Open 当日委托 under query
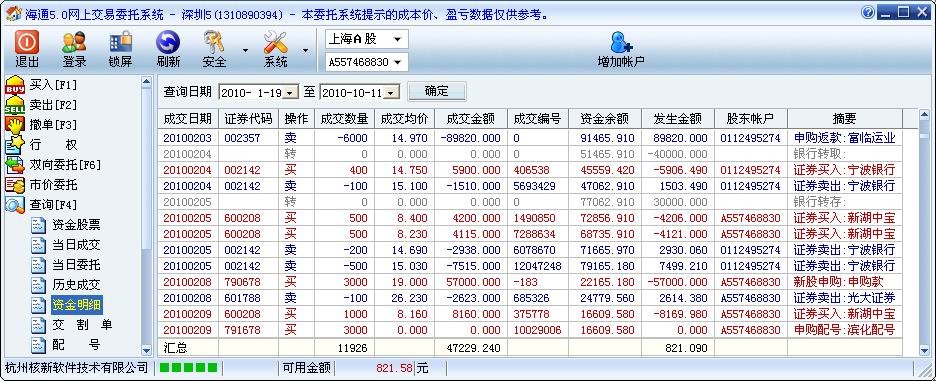The image size is (936, 381). (x=67, y=265)
